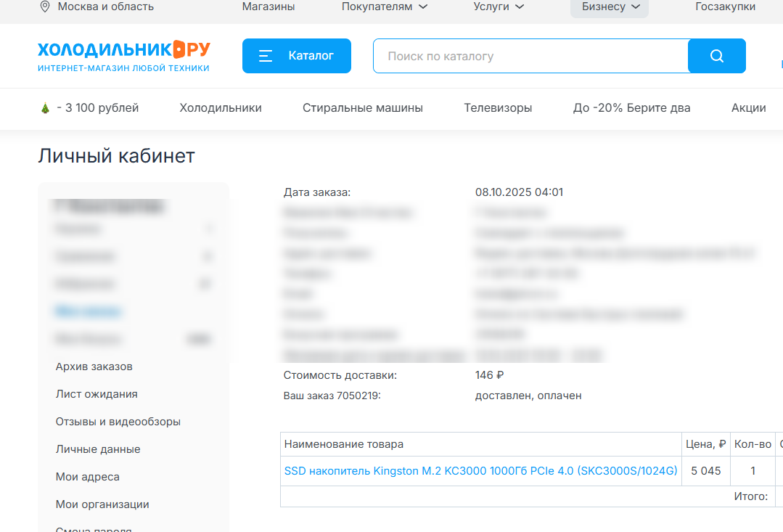Go to Госзакупки section
The width and height of the screenshot is (783, 532).
pos(725,7)
